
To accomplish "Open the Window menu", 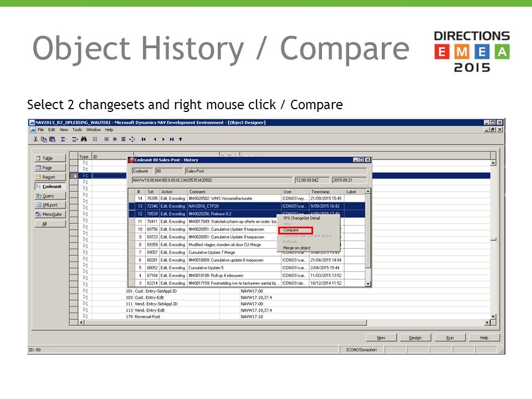I will (93, 130).
